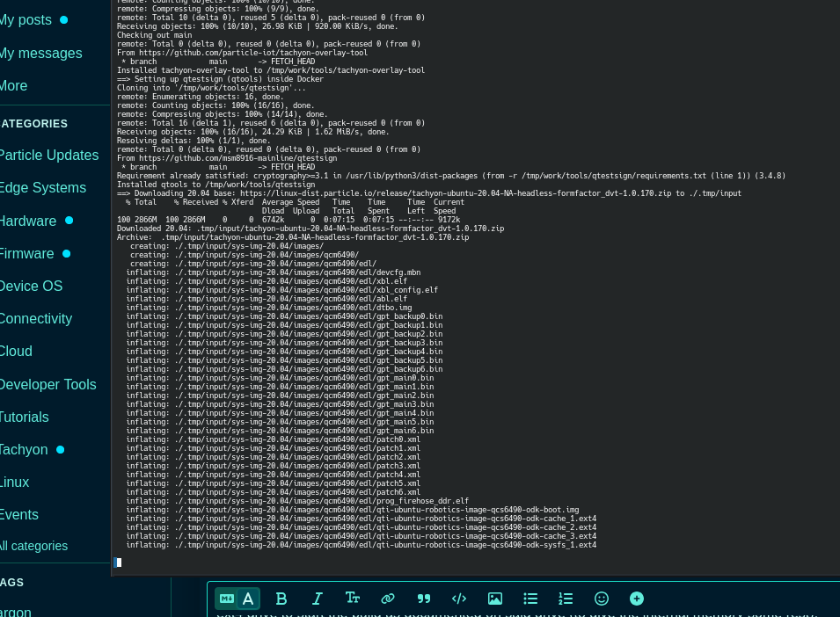Go to the Developer Tools category
Screen dimensions: 840x617
point(48,384)
